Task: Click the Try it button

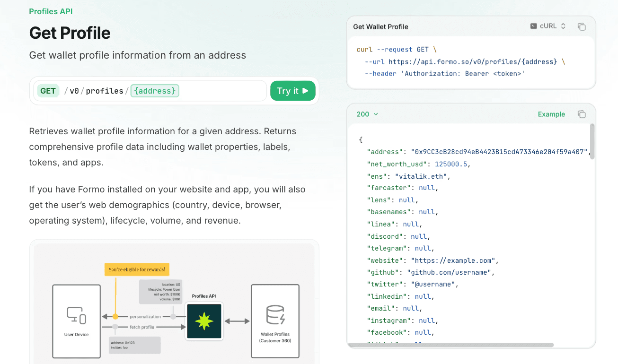Action: 292,90
